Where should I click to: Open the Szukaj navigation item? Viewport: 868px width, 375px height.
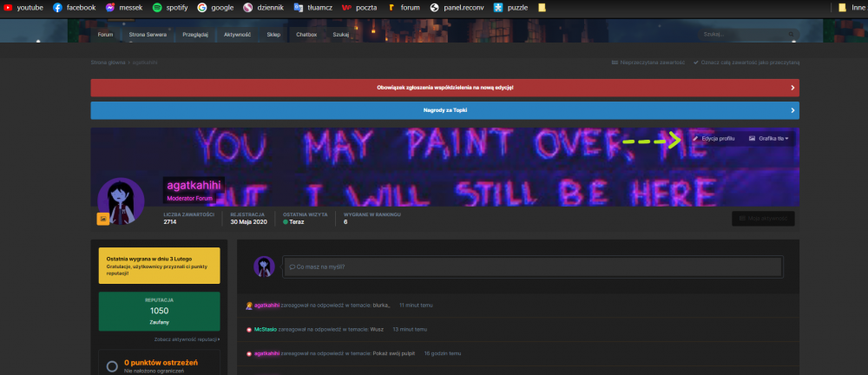point(340,35)
